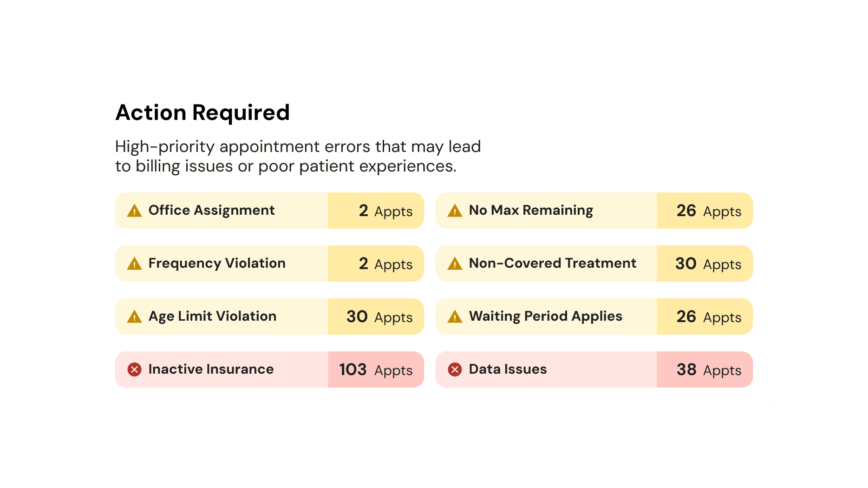Open the Frequency Violation label
This screenshot has height=488, width=868.
217,263
